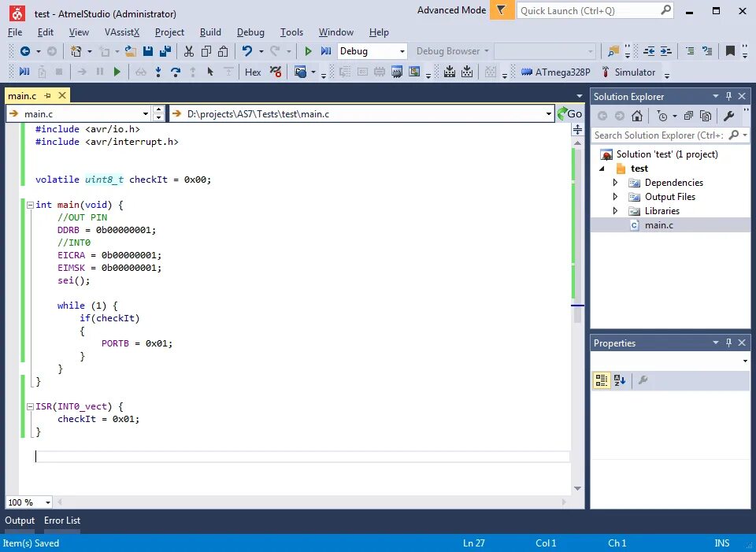Click the Quick Launch search field
The width and height of the screenshot is (756, 552).
(595, 10)
